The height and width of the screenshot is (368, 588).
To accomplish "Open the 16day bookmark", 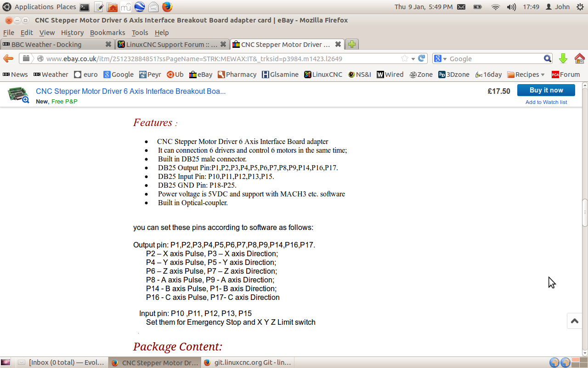I will 489,75.
